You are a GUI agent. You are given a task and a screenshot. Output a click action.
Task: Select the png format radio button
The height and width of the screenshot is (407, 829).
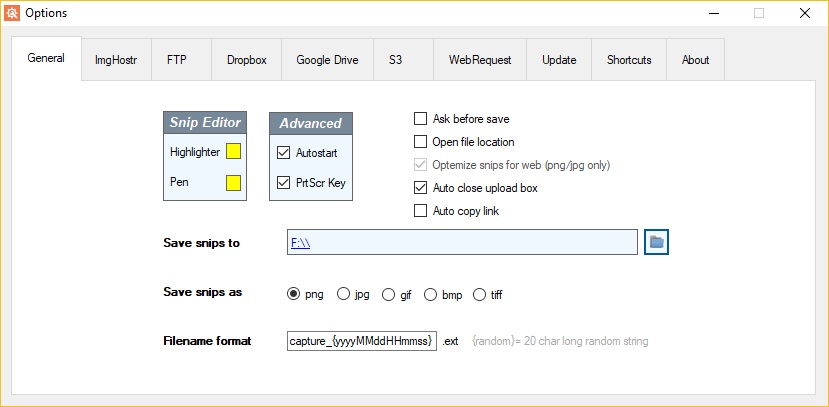click(x=293, y=294)
